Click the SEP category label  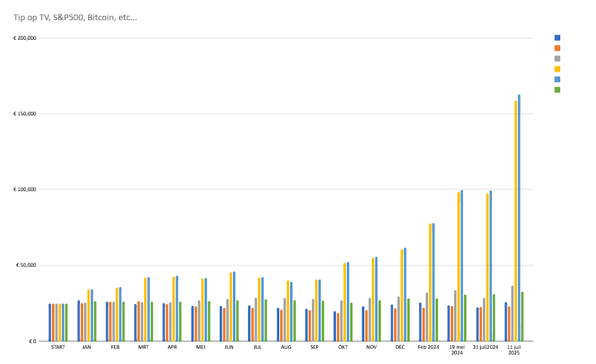point(314,347)
